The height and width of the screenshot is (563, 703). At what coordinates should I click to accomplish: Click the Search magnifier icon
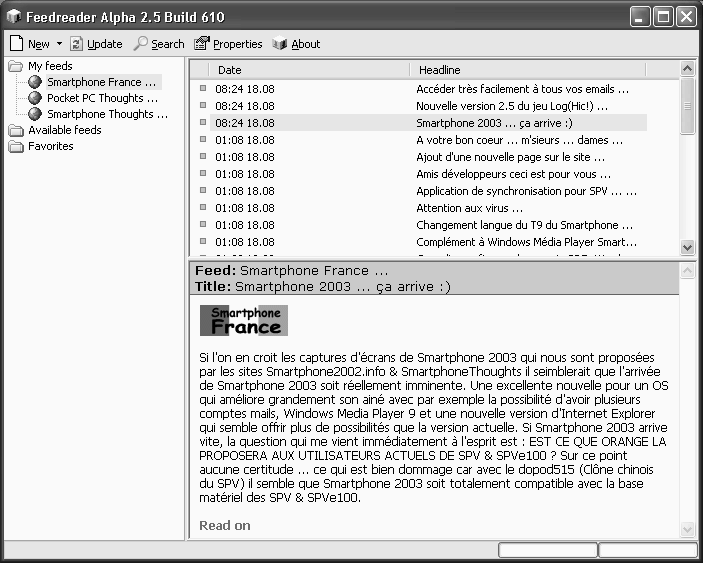tap(141, 43)
